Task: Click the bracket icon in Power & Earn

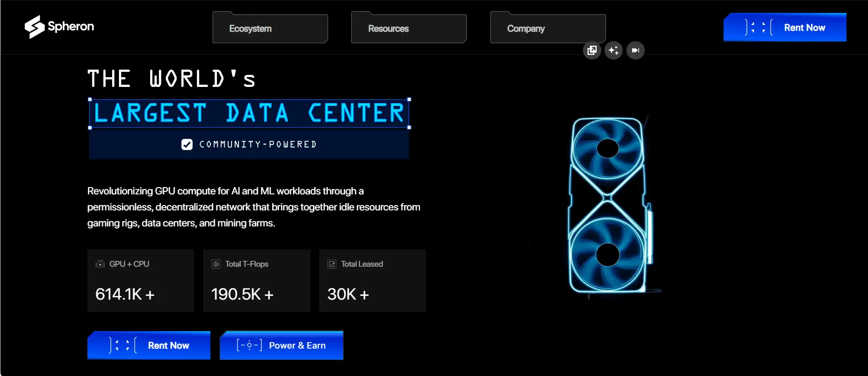Action: pyautogui.click(x=249, y=345)
